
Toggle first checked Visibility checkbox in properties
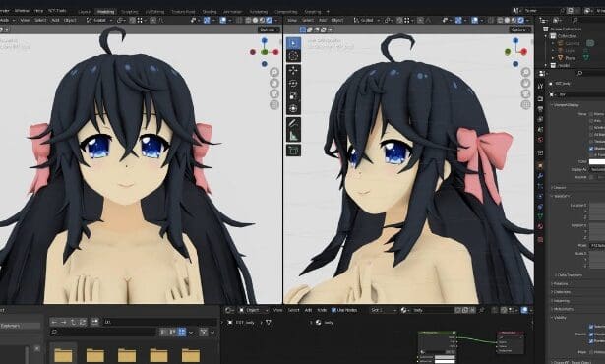click(x=591, y=327)
